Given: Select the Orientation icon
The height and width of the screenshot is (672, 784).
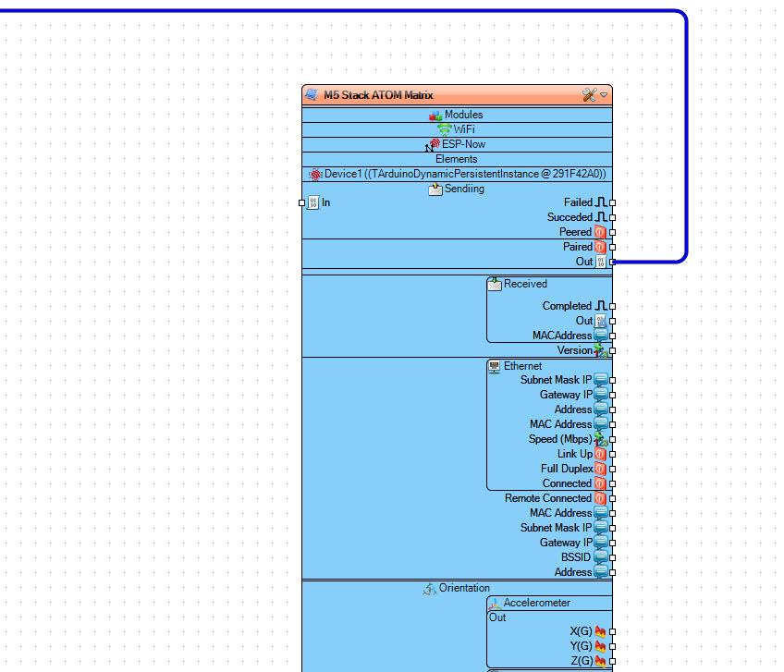Looking at the screenshot, I should click(430, 589).
